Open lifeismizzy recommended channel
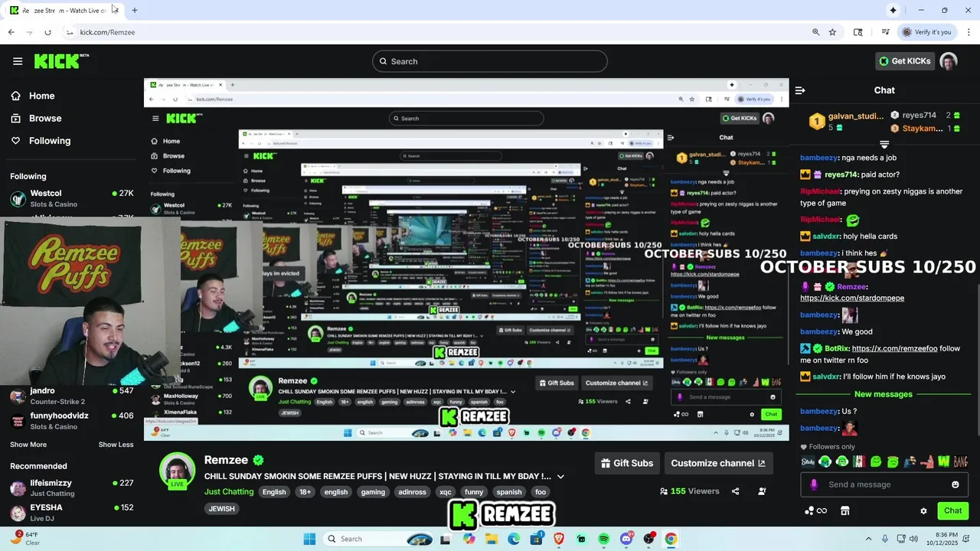The height and width of the screenshot is (551, 980). (x=72, y=488)
